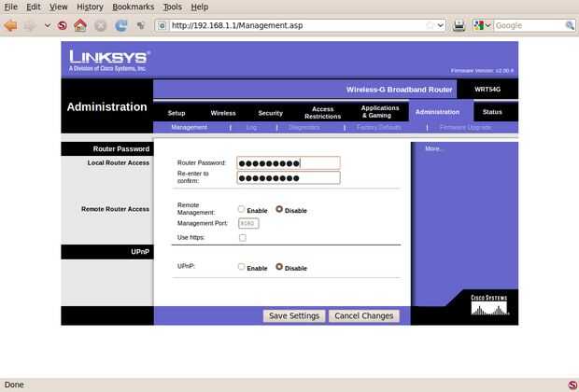
Task: Click the Done status bar text
Action: (x=14, y=385)
